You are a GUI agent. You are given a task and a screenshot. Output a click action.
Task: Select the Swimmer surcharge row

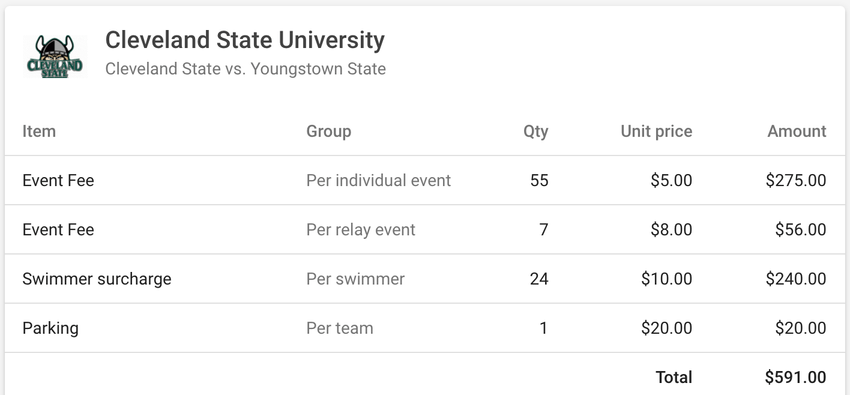click(x=424, y=279)
